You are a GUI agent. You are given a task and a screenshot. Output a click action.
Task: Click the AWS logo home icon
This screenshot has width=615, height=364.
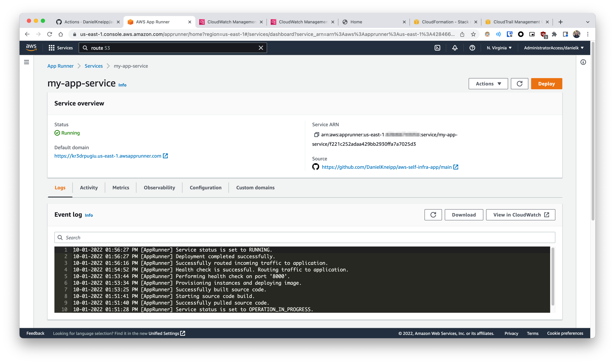pos(31,48)
